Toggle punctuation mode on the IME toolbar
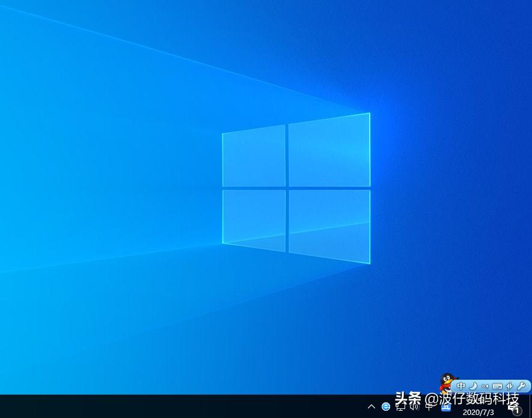Viewport: 532px width, 418px height. pos(486,386)
